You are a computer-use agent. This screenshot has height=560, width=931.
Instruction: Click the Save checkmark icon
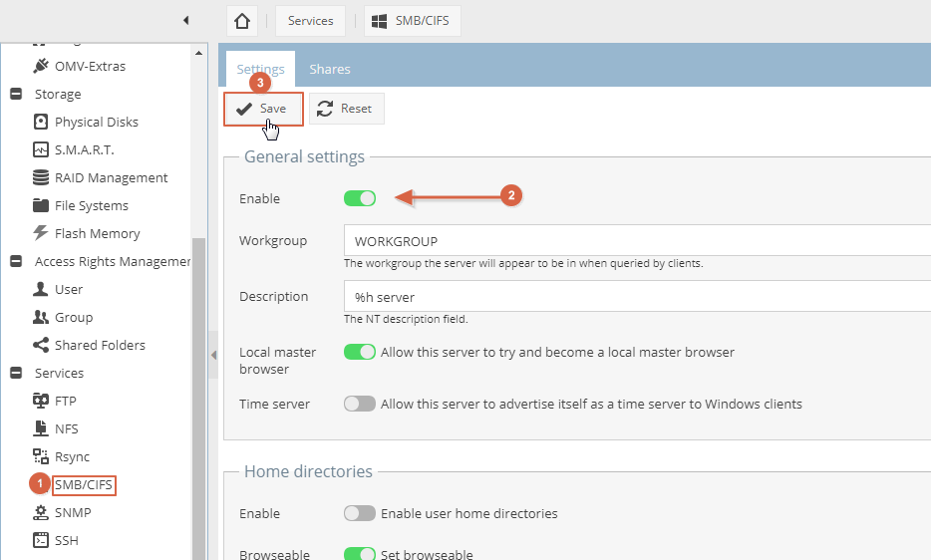(244, 109)
